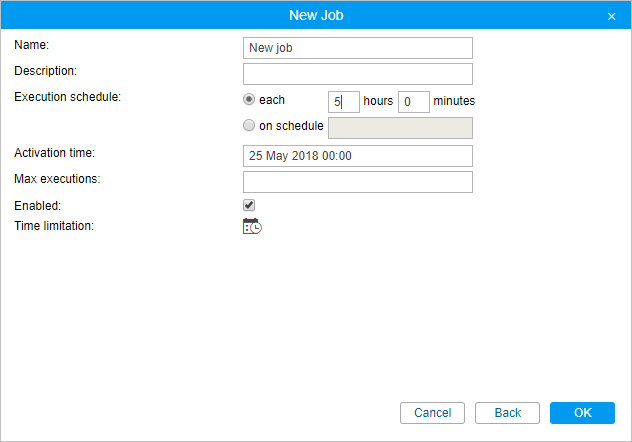This screenshot has height=442, width=632.
Task: Click the 'Time limitation:' label text
Action: [54, 226]
